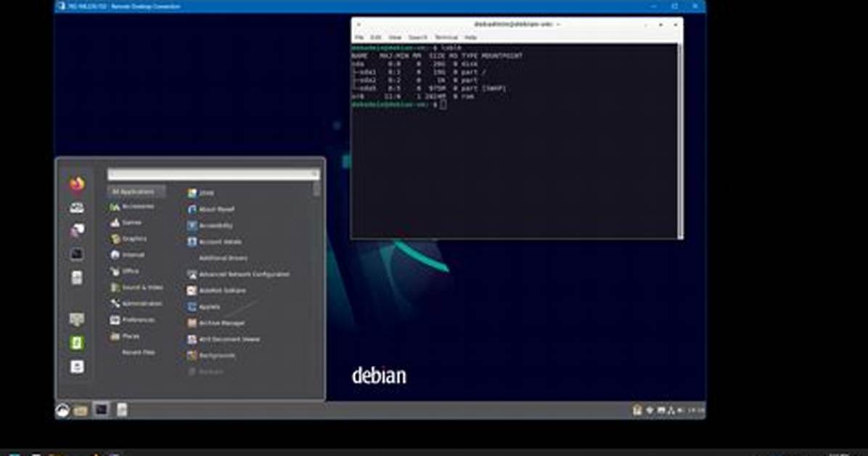This screenshot has height=456, width=868.
Task: Click the Shut Down icon at the sidebar bottom
Action: [x=77, y=366]
